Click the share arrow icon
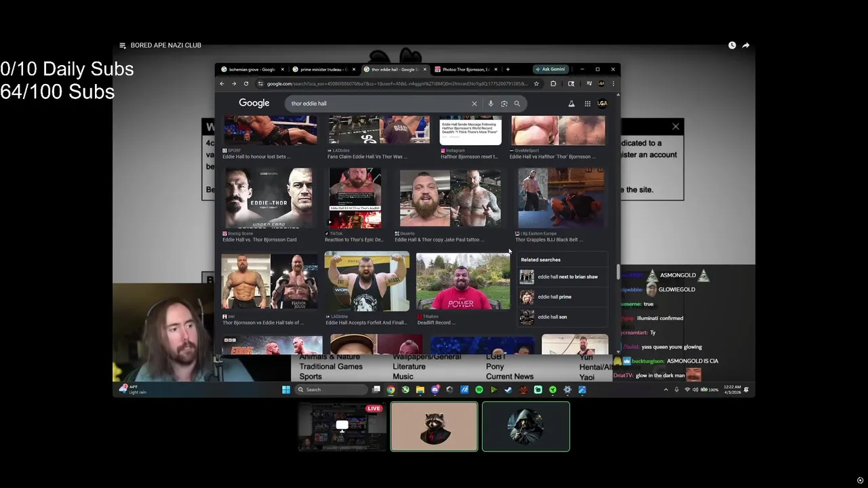Screen dimensions: 868x488 click(745, 45)
